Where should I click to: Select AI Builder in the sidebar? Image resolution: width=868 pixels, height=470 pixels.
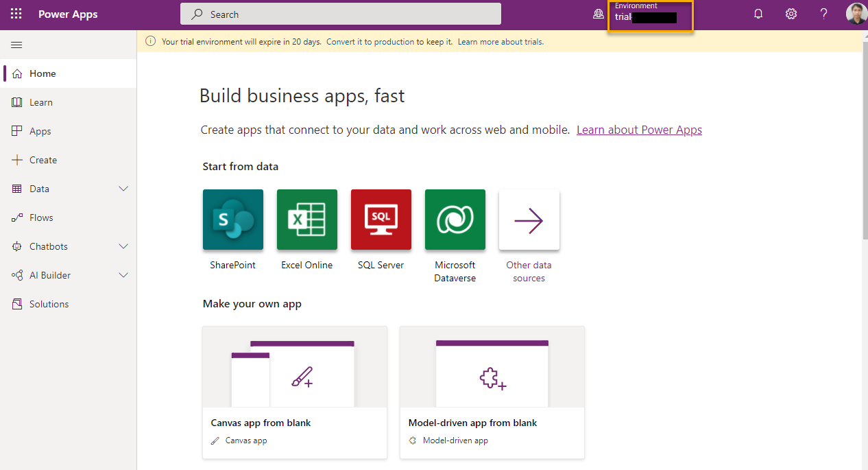69,275
